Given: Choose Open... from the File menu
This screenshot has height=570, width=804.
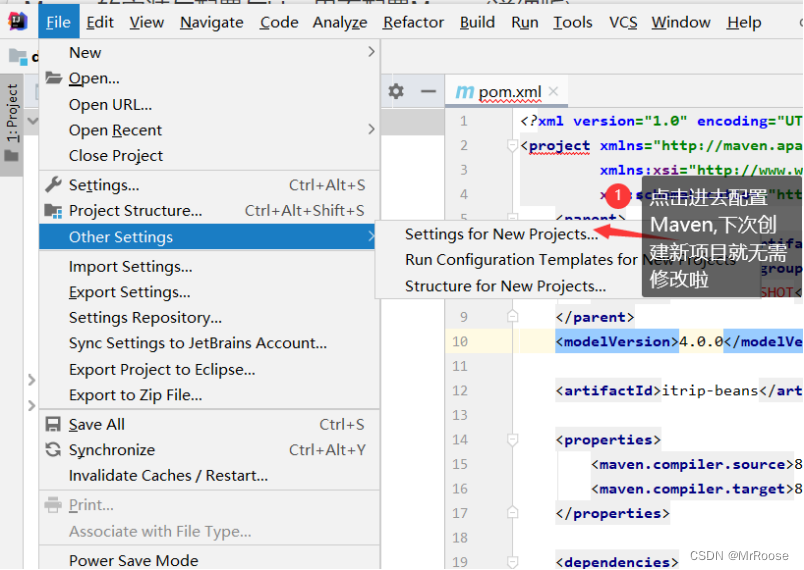Looking at the screenshot, I should coord(209,78).
